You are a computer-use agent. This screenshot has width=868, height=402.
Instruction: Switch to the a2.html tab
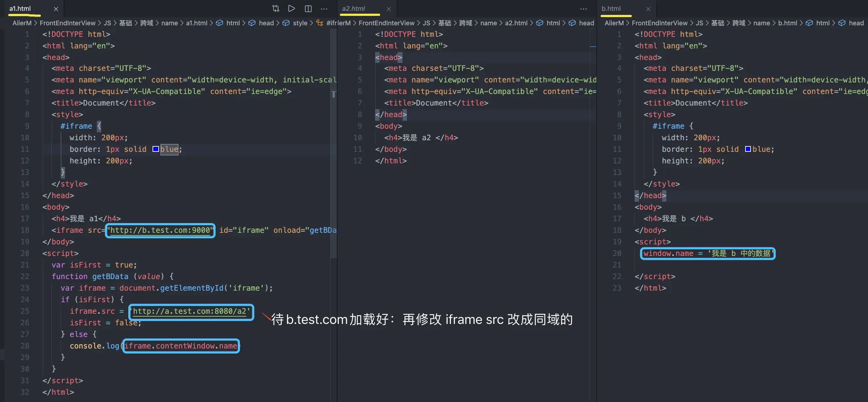353,9
